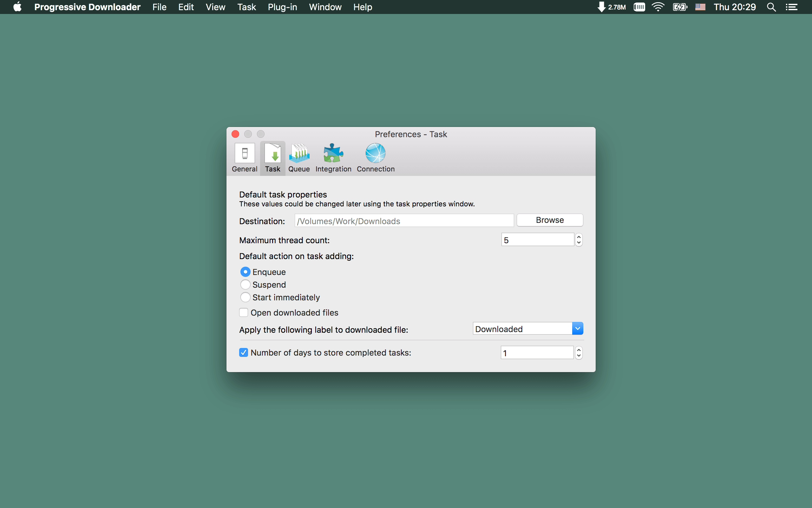Open the General preferences pane
The width and height of the screenshot is (812, 508).
click(x=245, y=158)
